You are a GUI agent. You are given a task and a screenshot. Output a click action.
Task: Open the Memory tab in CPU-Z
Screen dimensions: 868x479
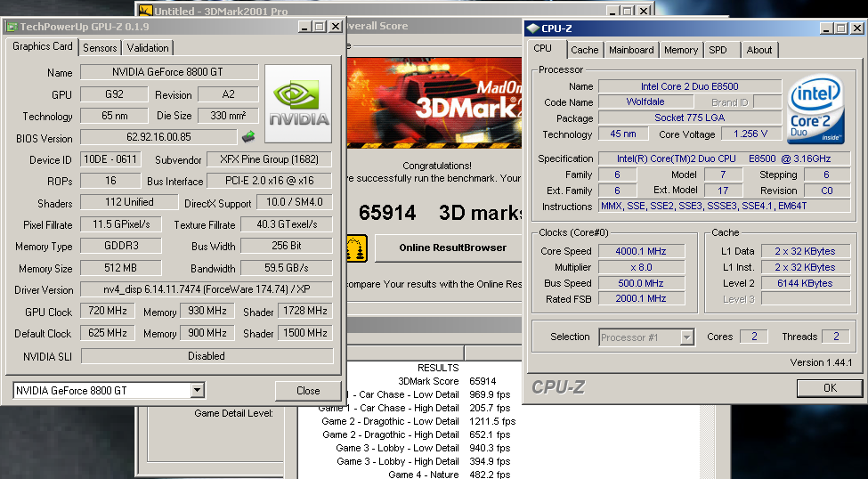tap(680, 50)
